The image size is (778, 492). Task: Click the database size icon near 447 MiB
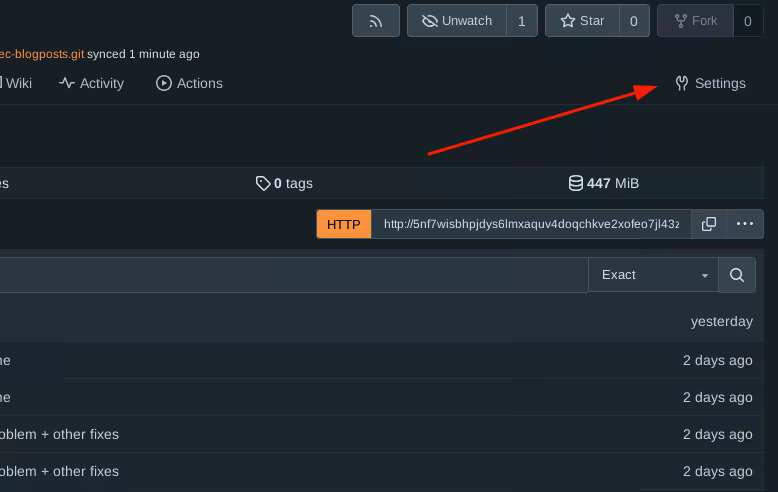(x=576, y=183)
